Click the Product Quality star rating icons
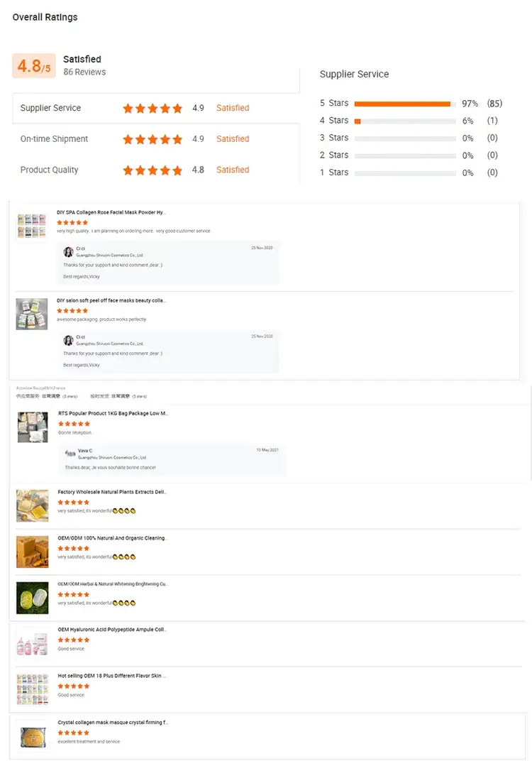The width and height of the screenshot is (532, 761). (153, 170)
